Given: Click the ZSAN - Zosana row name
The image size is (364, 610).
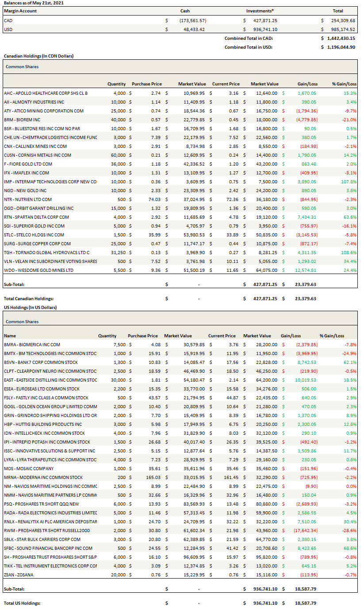Looking at the screenshot, I should point(19,575).
